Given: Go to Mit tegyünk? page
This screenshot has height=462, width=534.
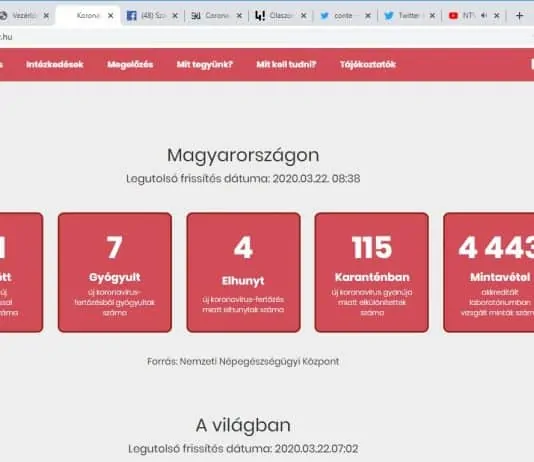Looking at the screenshot, I should point(205,64).
